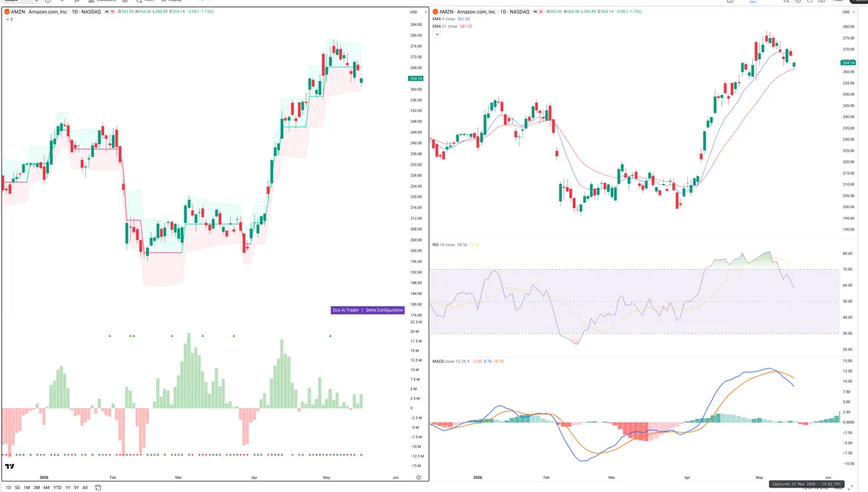The height and width of the screenshot is (492, 868).
Task: Select the 1Y time range
Action: (x=67, y=488)
